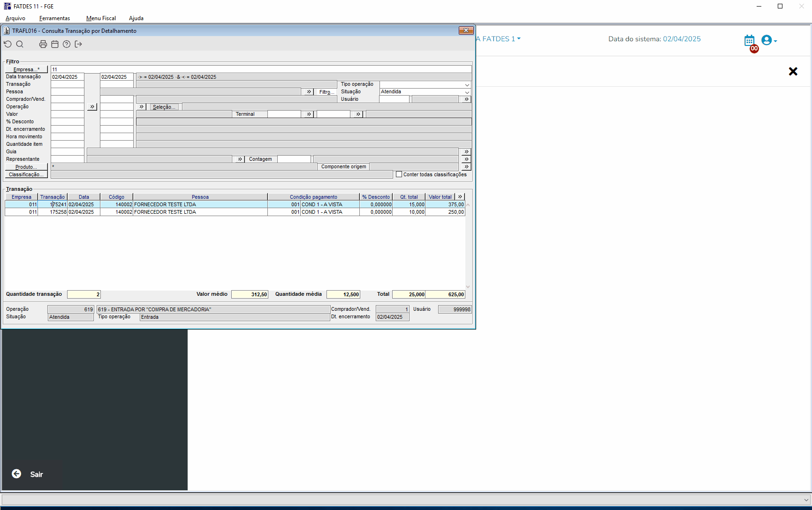
Task: Expand the bottom status bar dropdown arrow
Action: click(x=806, y=500)
